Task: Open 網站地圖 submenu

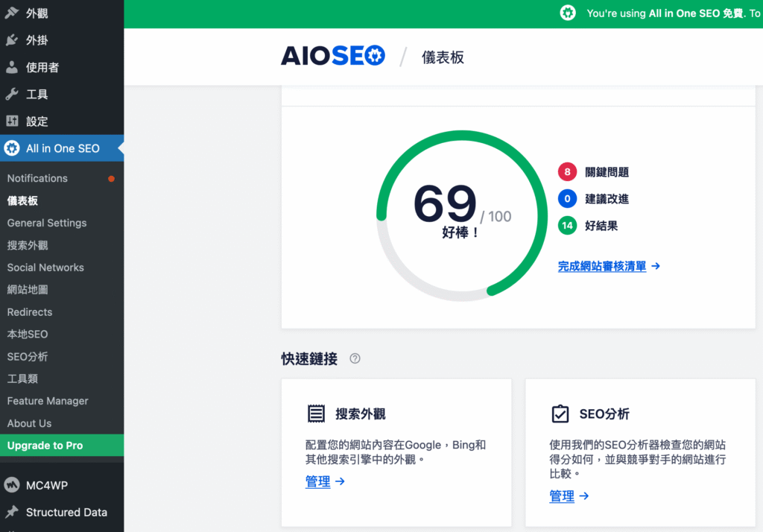Action: click(x=62, y=290)
